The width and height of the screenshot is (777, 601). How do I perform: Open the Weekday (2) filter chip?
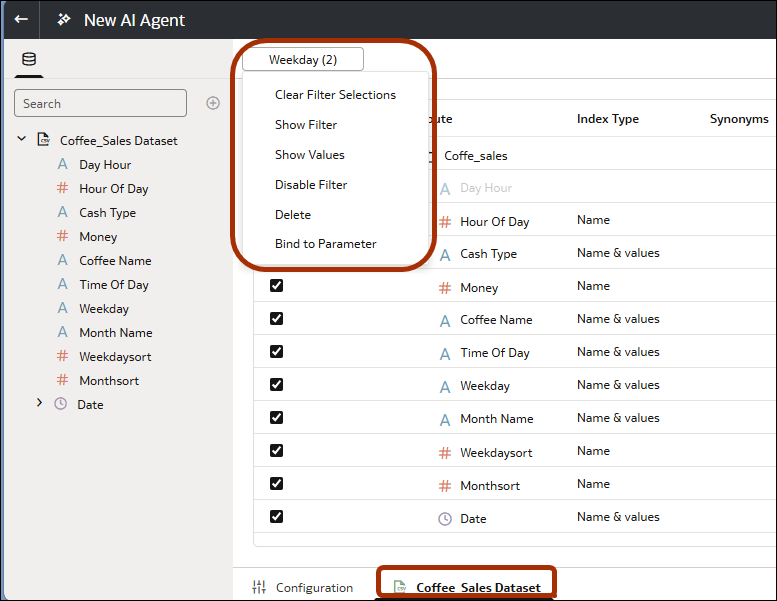click(303, 59)
